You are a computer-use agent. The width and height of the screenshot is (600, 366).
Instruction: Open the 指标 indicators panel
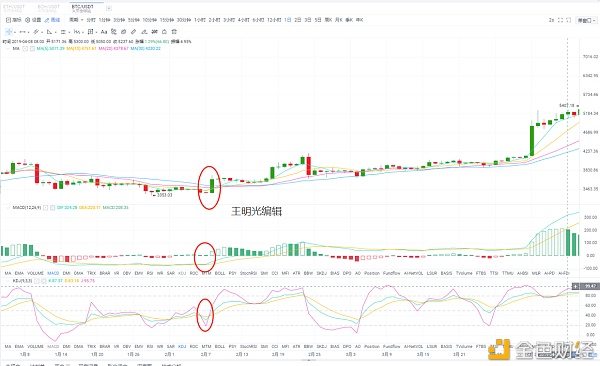point(14,20)
